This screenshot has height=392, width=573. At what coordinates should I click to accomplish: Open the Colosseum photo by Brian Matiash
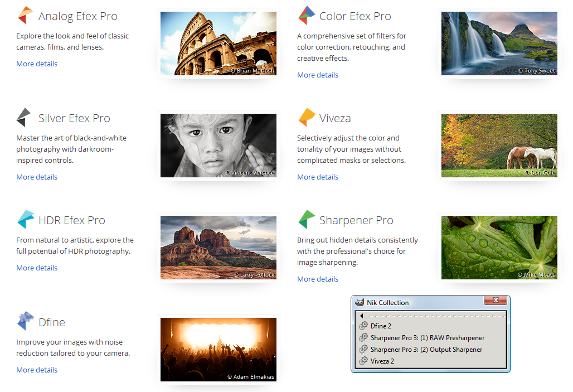(x=218, y=43)
